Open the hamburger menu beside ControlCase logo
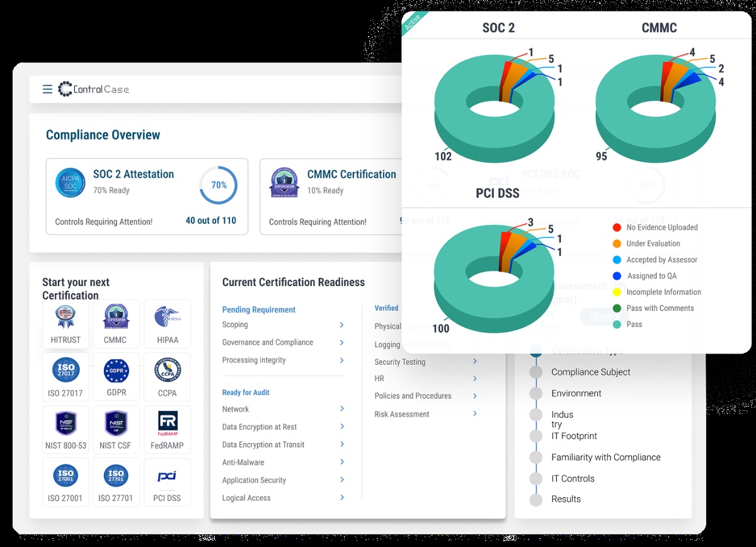This screenshot has width=756, height=547. click(47, 89)
